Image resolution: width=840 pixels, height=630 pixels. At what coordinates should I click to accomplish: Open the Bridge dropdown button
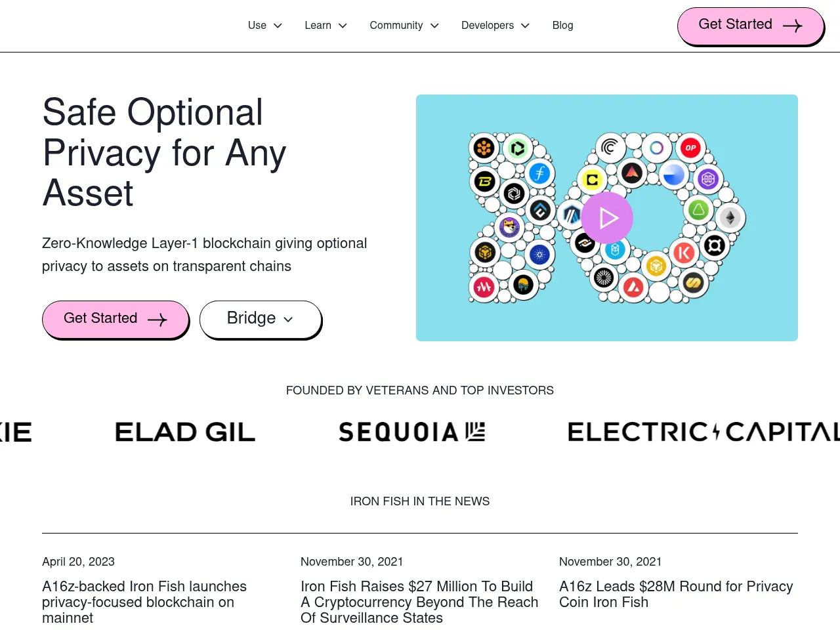point(260,319)
